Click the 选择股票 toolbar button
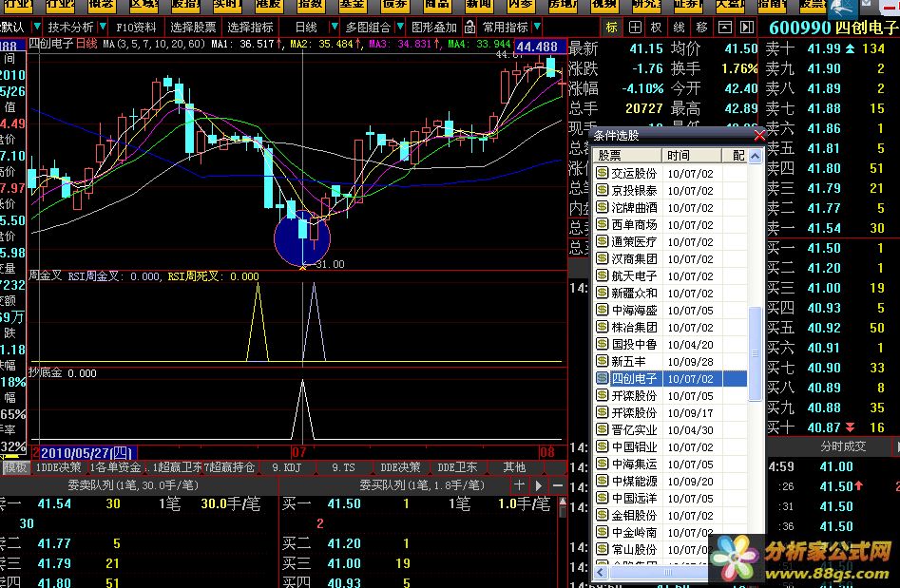This screenshot has width=900, height=588. pos(194,27)
